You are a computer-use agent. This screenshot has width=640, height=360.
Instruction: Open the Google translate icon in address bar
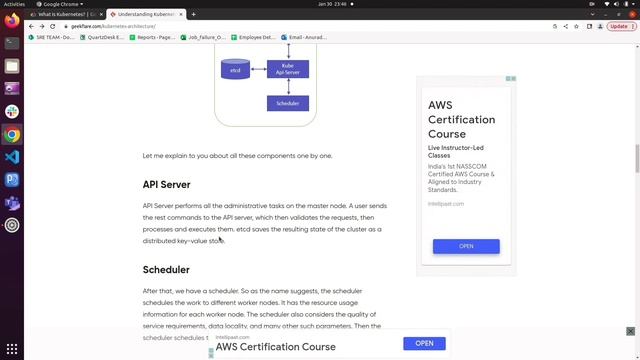pos(555,26)
